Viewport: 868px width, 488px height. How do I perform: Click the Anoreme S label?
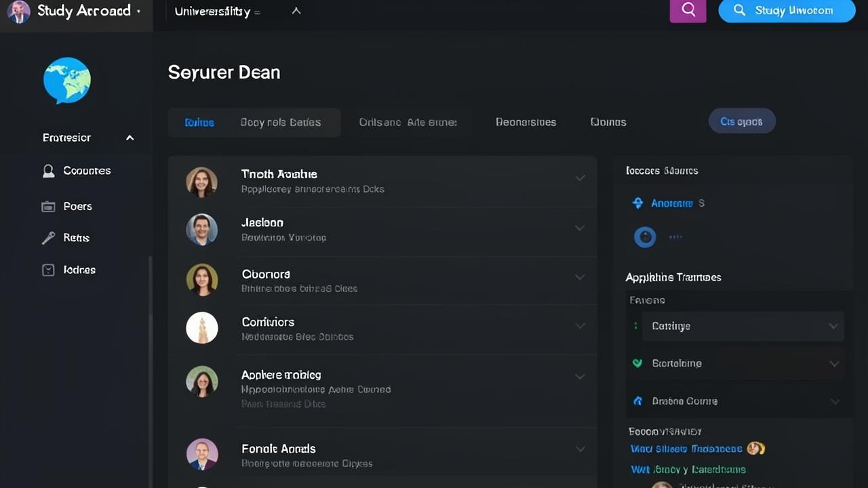coord(677,203)
